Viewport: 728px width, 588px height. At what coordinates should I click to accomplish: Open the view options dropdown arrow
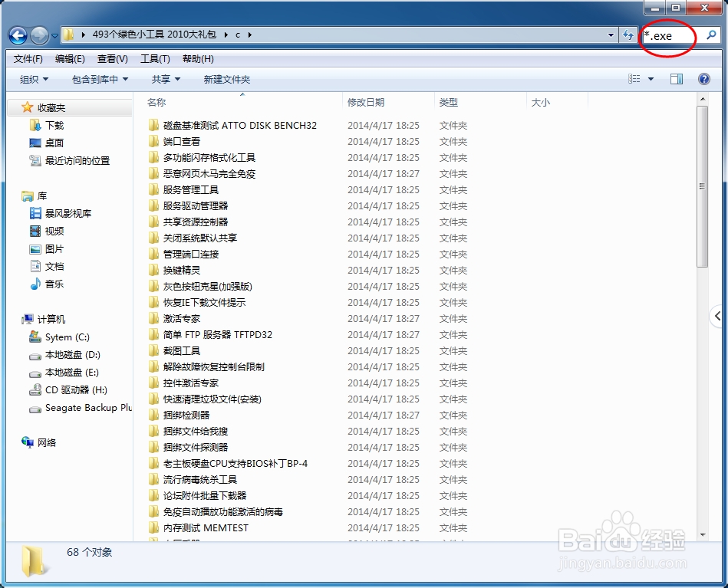click(651, 80)
